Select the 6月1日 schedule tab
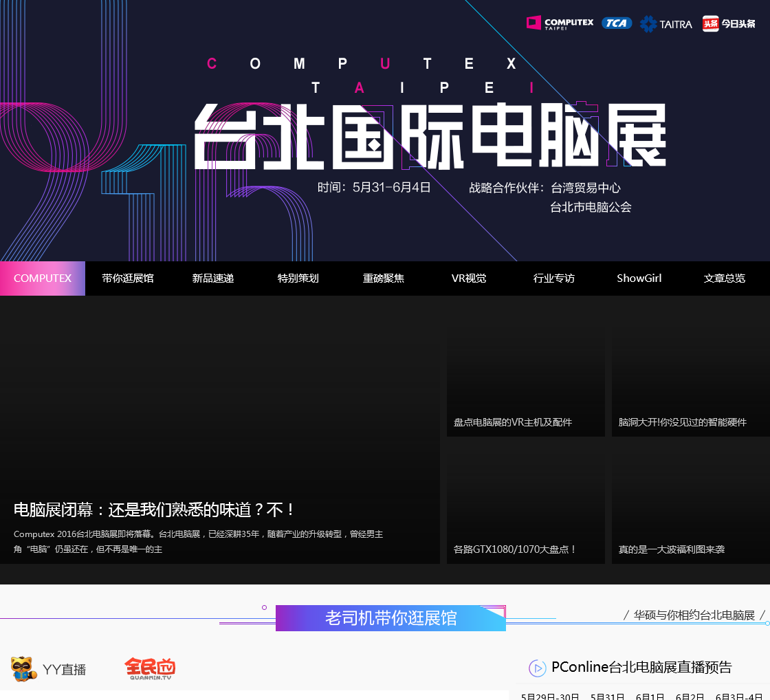The height and width of the screenshot is (700, 770). click(x=650, y=696)
